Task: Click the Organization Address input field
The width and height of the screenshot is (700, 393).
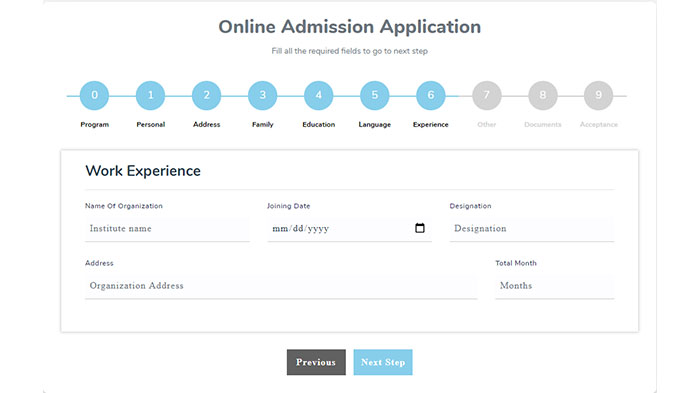Action: tap(281, 286)
